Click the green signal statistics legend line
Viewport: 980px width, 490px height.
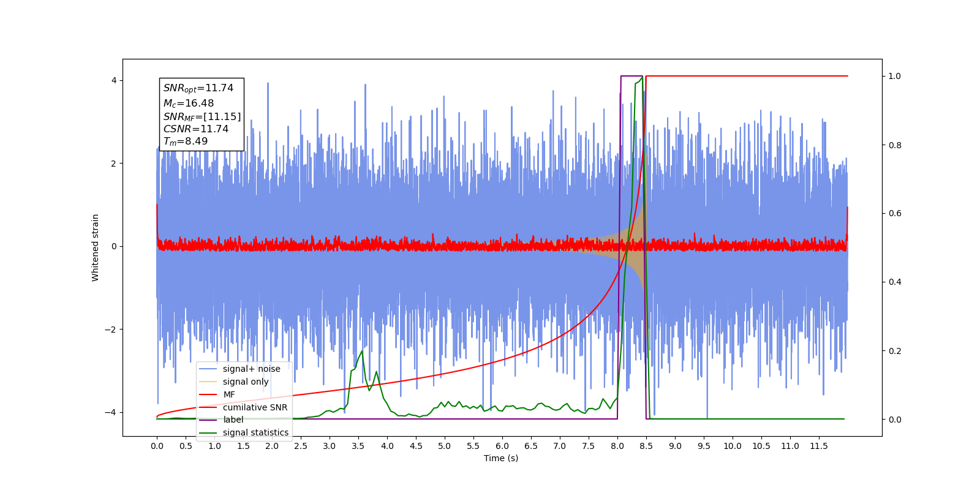pos(208,432)
